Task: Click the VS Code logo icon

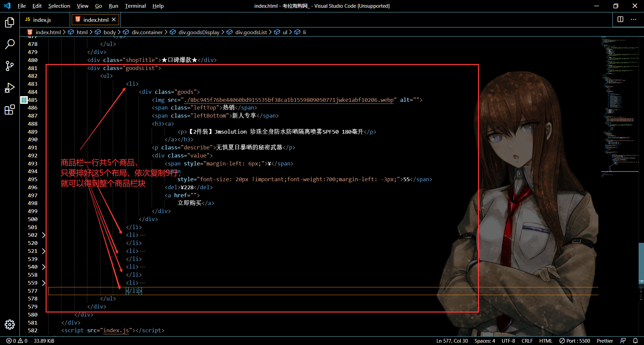Action: pyautogui.click(x=7, y=6)
